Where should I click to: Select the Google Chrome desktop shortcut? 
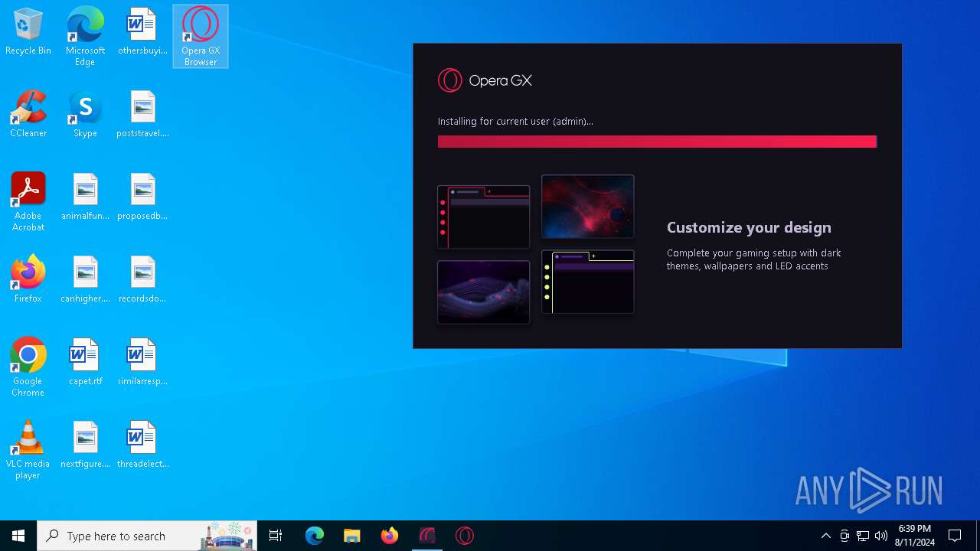pyautogui.click(x=28, y=367)
